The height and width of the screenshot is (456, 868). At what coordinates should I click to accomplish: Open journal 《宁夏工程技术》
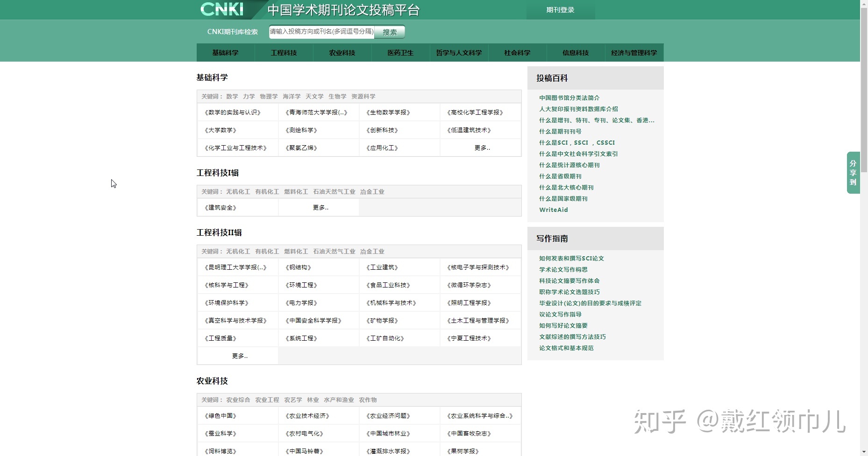pos(469,338)
